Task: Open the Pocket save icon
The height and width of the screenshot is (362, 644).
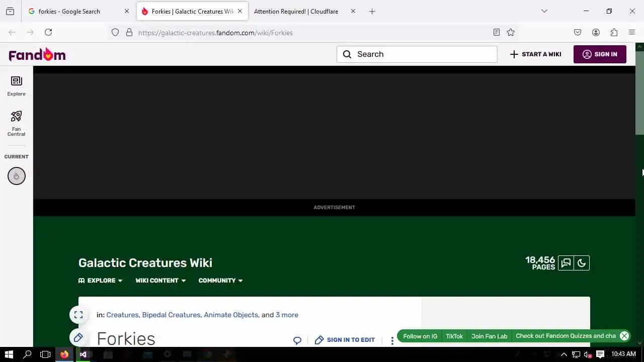Action: click(578, 32)
